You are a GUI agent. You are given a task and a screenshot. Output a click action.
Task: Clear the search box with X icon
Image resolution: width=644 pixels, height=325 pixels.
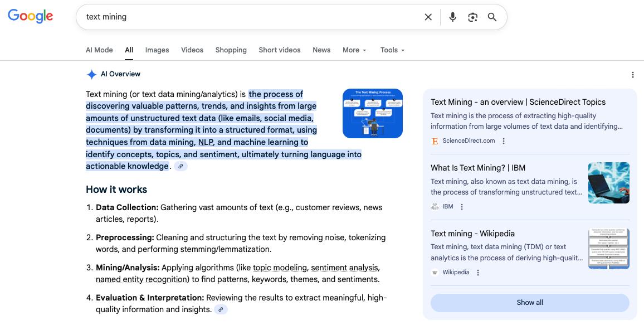click(428, 17)
